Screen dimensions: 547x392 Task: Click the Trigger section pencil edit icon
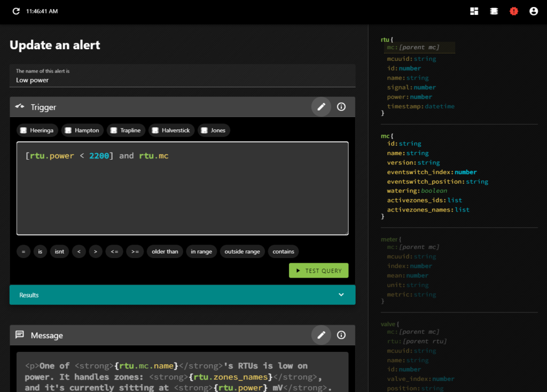321,107
